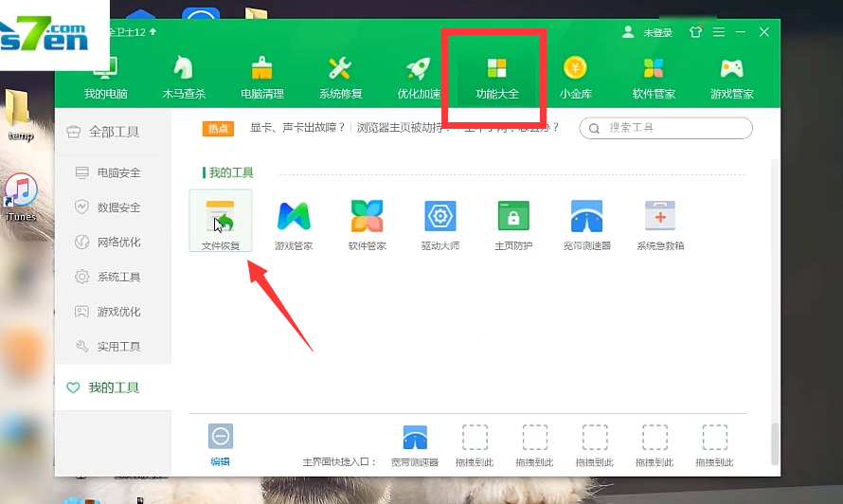This screenshot has width=843, height=504.
Task: Open 木马查杀 trojan scan
Action: pyautogui.click(x=184, y=79)
